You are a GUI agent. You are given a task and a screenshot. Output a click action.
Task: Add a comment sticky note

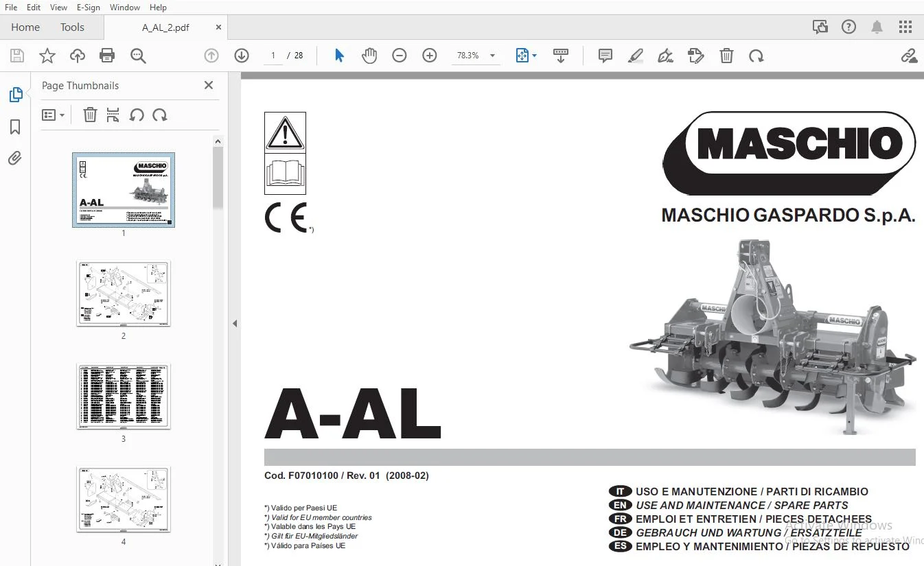[x=605, y=56]
